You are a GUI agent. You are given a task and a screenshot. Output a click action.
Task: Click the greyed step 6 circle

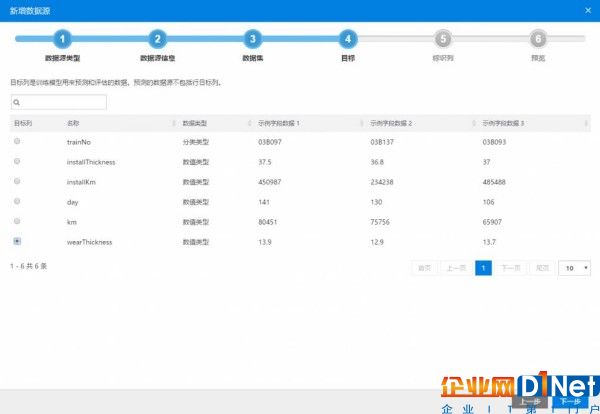click(x=538, y=39)
